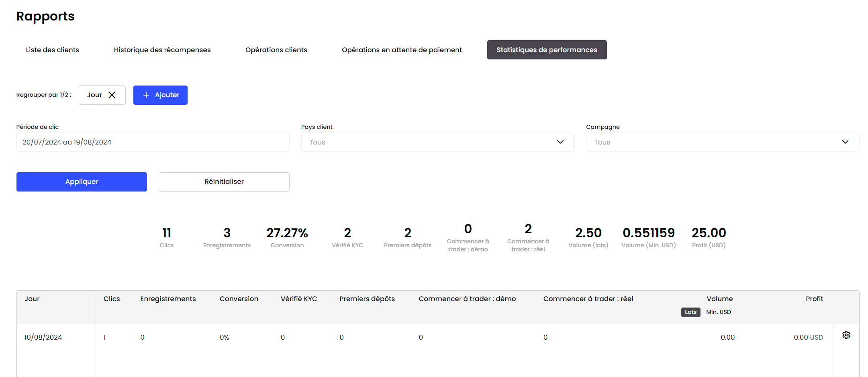Open the Liste des clients tab
Screen dimensions: 868x377
click(52, 50)
